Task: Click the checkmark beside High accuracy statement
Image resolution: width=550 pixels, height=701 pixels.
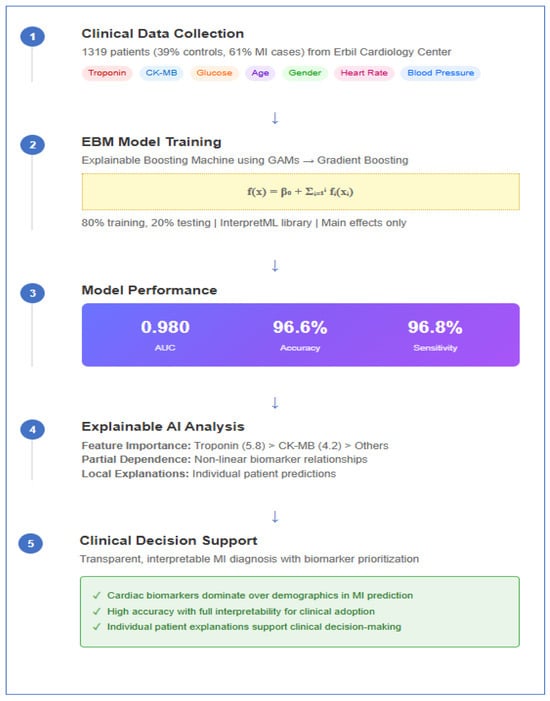Action: [96, 611]
